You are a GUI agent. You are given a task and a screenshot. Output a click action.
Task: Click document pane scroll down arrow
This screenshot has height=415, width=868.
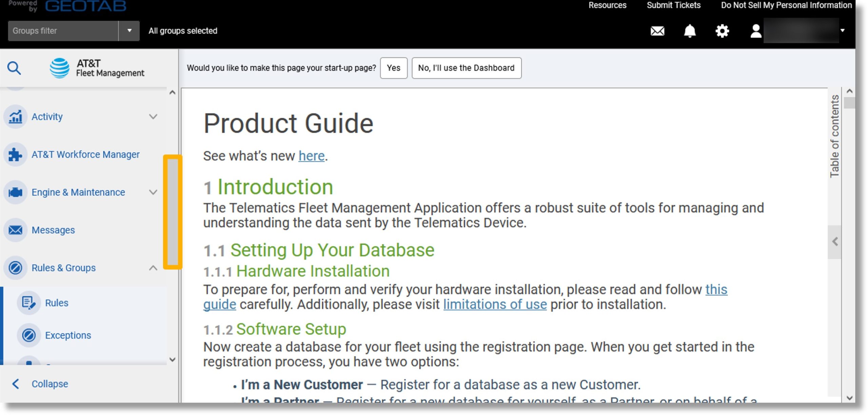(850, 398)
